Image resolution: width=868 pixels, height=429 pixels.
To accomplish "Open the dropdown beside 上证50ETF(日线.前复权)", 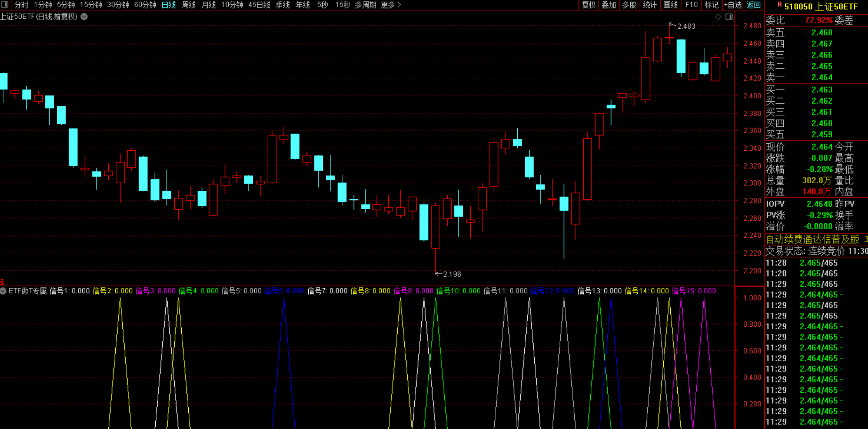I will [84, 16].
